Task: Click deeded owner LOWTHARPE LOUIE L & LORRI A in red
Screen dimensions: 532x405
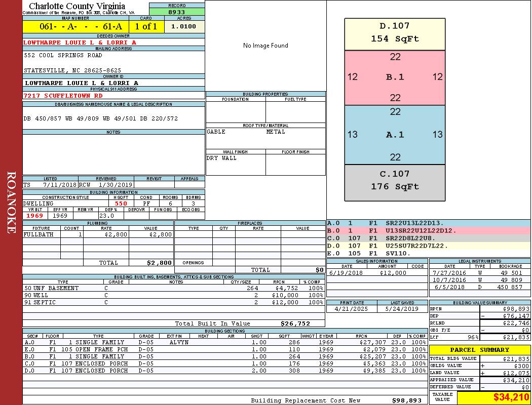Action: tap(80, 43)
